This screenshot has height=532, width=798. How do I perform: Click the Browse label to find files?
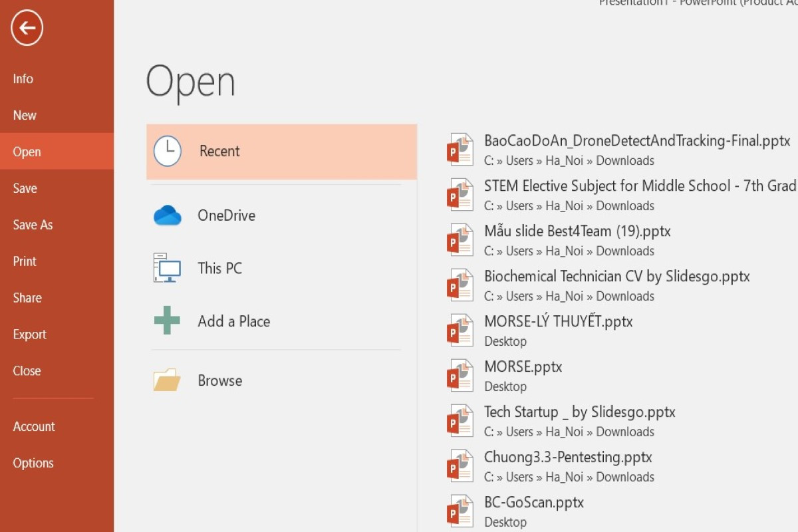[x=219, y=380]
